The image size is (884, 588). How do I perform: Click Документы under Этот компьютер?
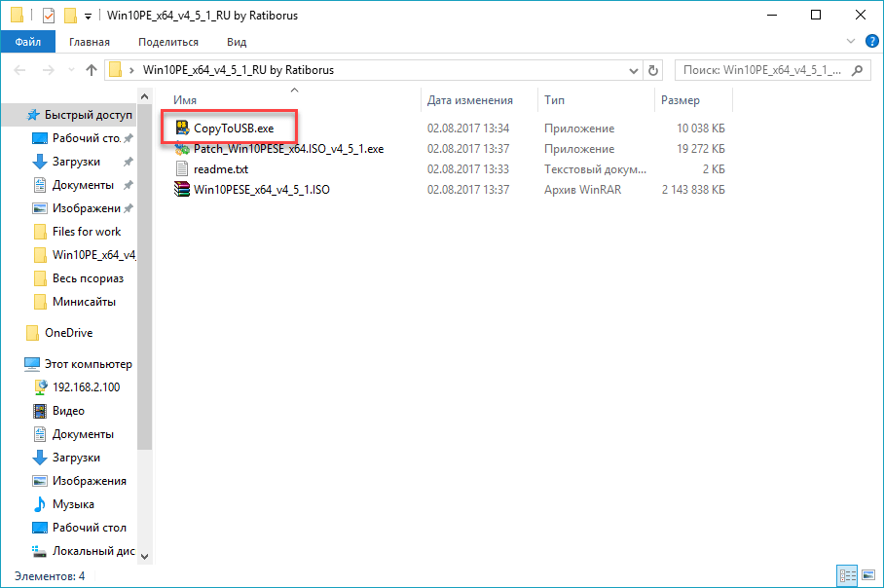[x=73, y=434]
